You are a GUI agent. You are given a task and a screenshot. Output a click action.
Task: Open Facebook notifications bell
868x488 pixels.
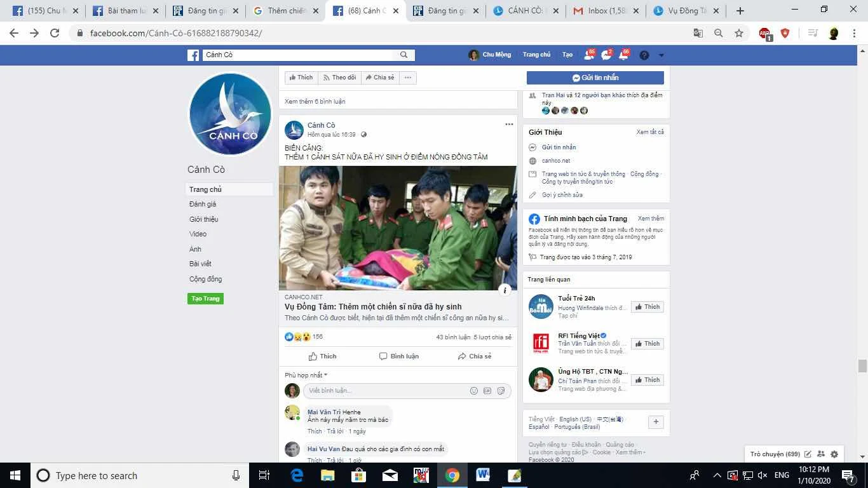(x=624, y=55)
